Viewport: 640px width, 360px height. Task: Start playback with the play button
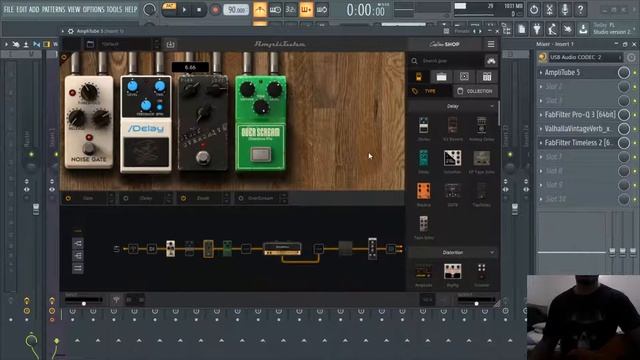click(x=184, y=10)
